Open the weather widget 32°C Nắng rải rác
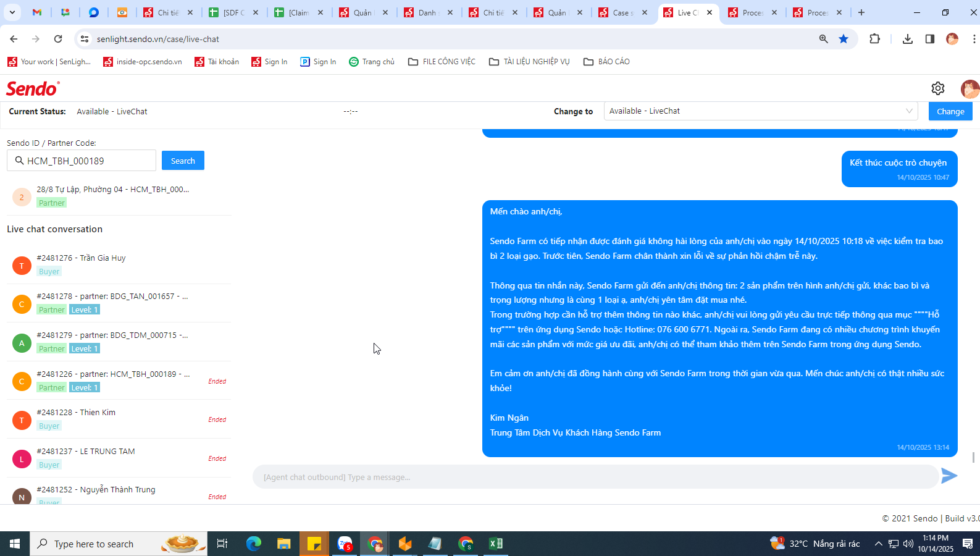The image size is (980, 556). point(815,544)
